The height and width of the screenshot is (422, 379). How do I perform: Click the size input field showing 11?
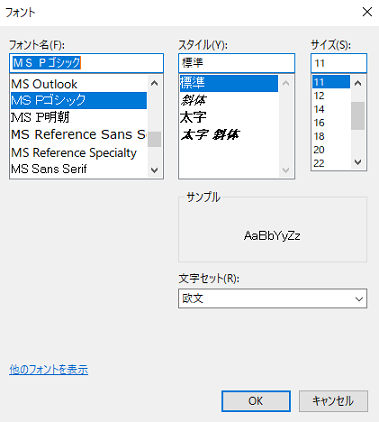339,63
